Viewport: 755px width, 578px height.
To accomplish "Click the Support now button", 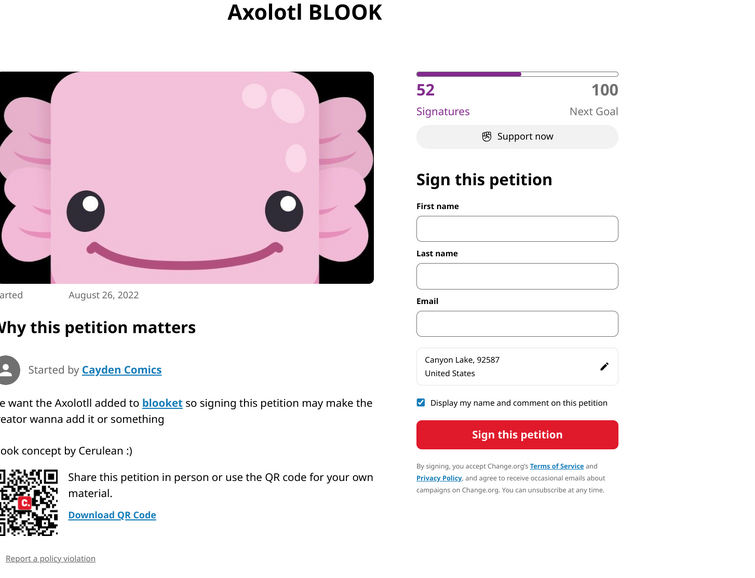I will pyautogui.click(x=517, y=137).
